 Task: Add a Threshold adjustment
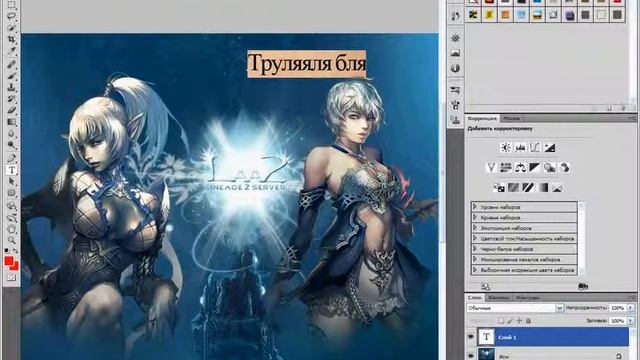(x=528, y=188)
